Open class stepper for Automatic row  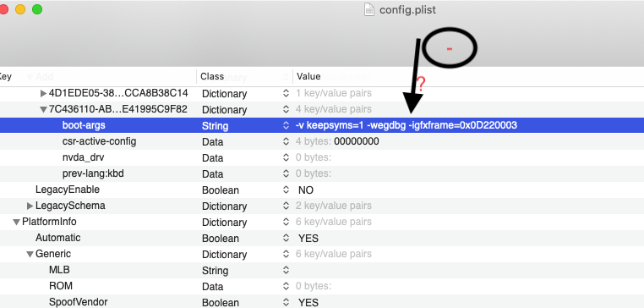point(286,238)
